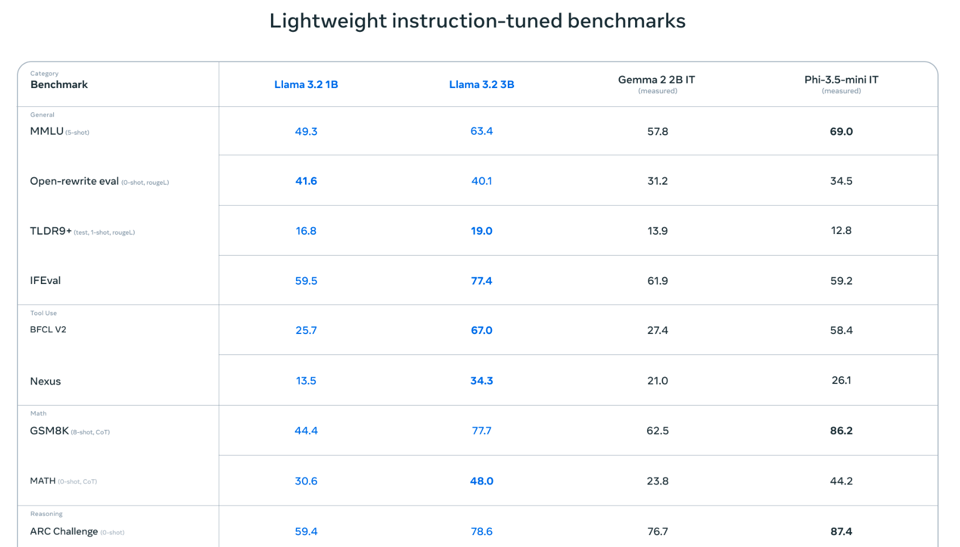
Task: Select the 67.0 BFCL V2 score
Action: 481,330
